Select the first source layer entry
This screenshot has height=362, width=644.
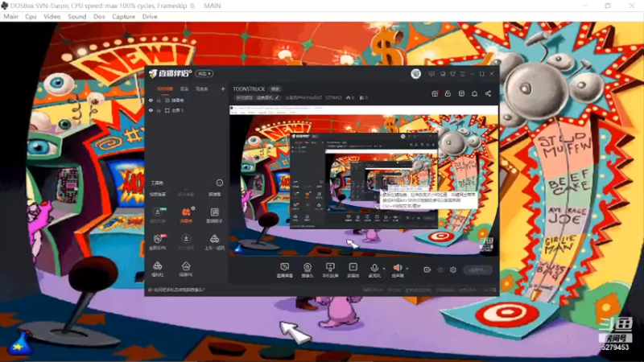pos(175,100)
